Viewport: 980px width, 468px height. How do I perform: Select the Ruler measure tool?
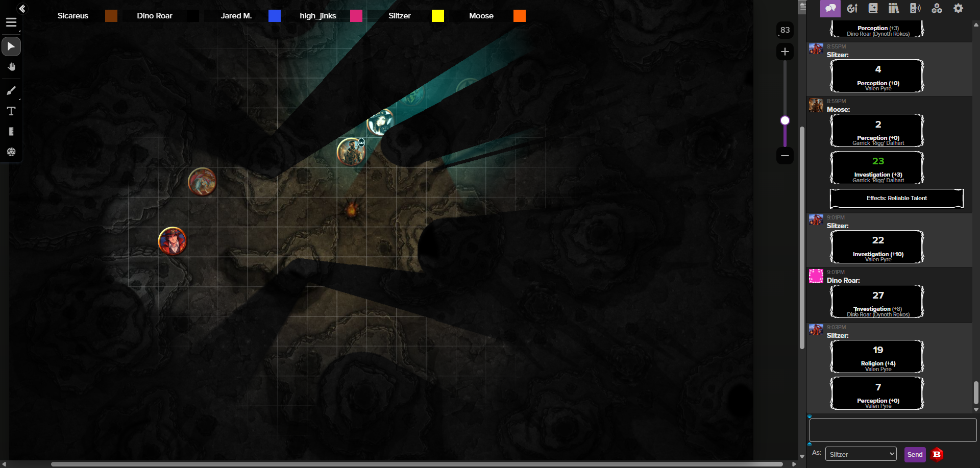point(11,132)
